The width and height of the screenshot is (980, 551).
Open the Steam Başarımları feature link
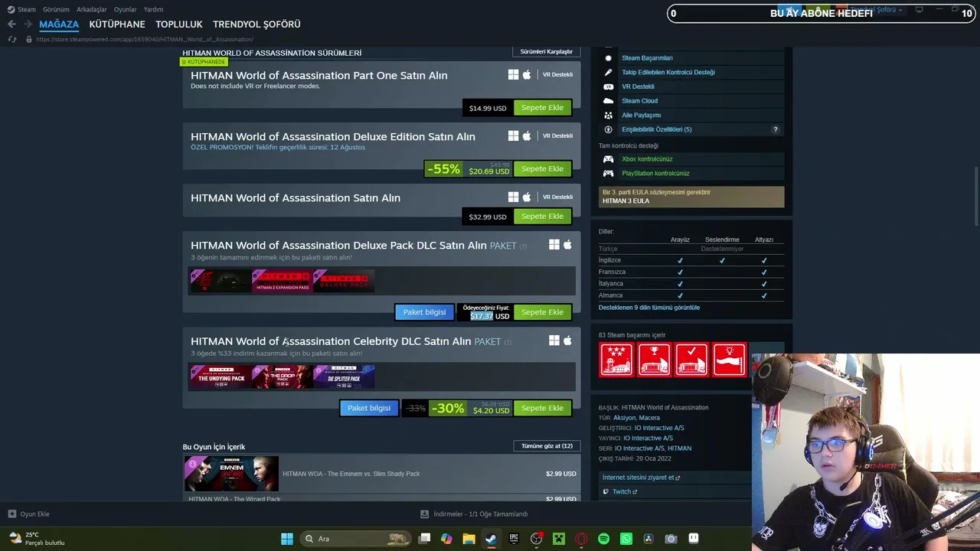[647, 58]
